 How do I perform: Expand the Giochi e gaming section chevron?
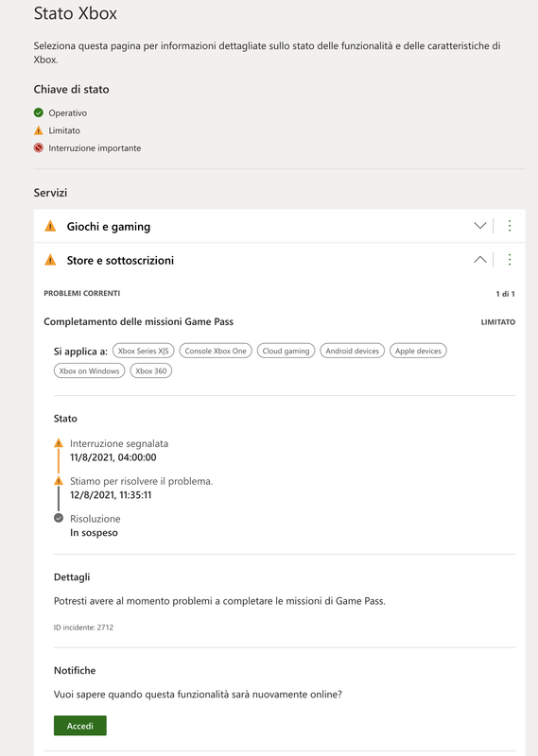[x=479, y=226]
